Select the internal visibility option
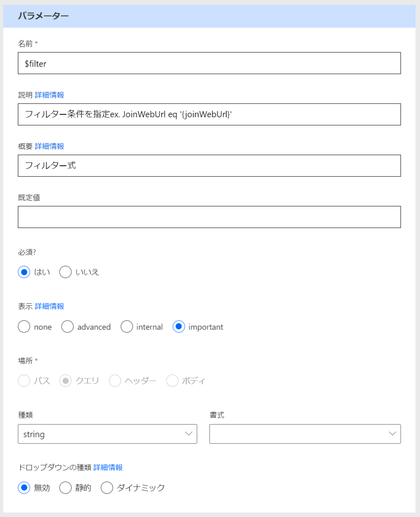 [127, 327]
